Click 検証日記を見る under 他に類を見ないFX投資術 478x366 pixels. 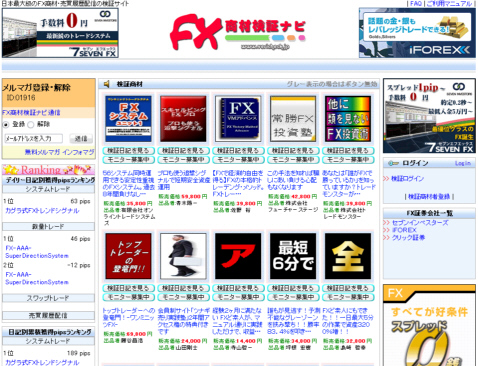[348, 151]
